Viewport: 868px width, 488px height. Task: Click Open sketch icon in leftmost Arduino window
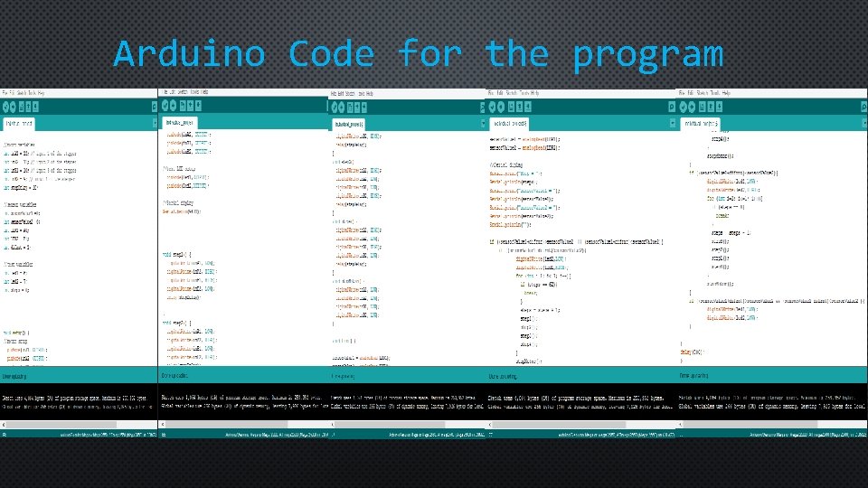(28, 107)
